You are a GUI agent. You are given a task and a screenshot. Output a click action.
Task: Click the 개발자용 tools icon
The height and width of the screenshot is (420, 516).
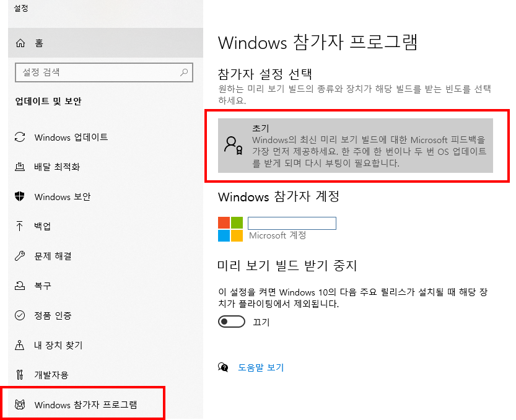(20, 375)
